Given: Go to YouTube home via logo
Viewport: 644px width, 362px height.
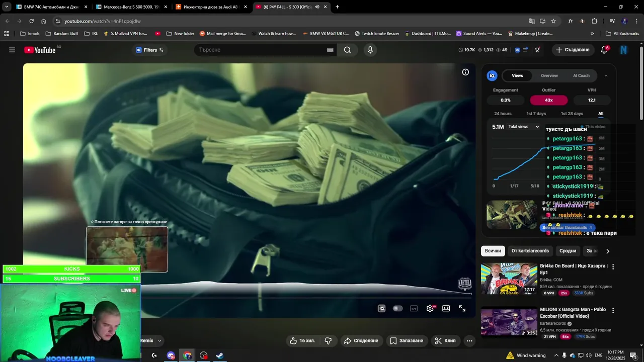Looking at the screenshot, I should (40, 50).
